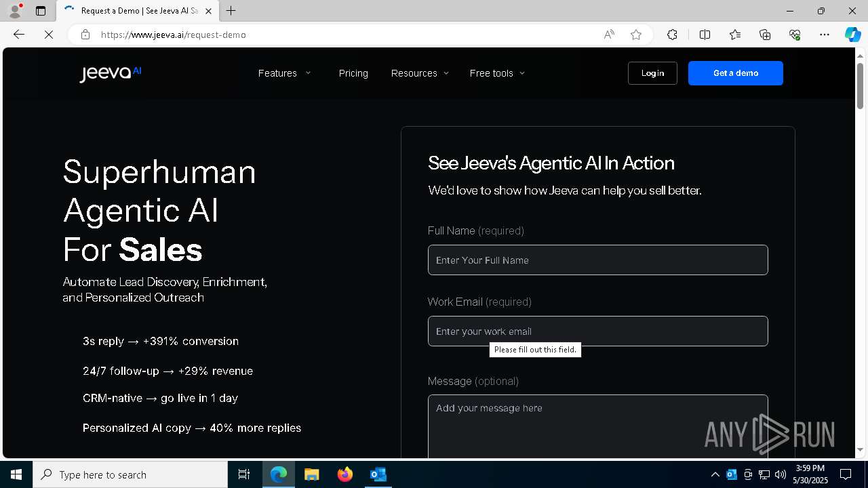Add this page to favorites
Viewport: 868px width, 488px height.
click(x=636, y=35)
